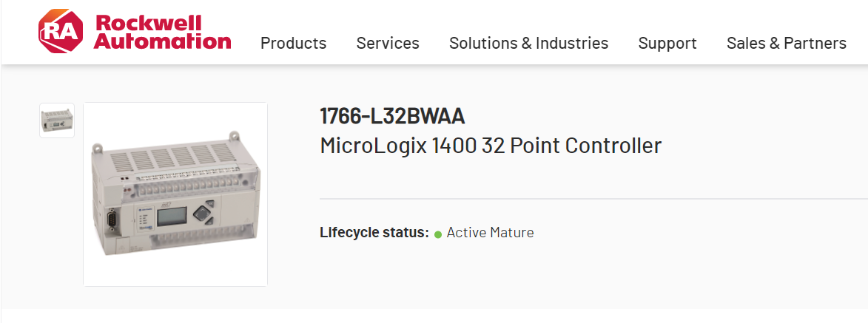Screen dimensions: 868x323
Task: Expand the Sales & Partners menu
Action: (x=786, y=44)
